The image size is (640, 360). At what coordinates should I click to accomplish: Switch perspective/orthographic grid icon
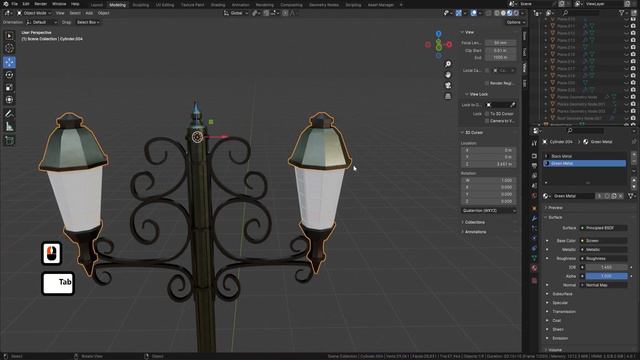tap(448, 96)
